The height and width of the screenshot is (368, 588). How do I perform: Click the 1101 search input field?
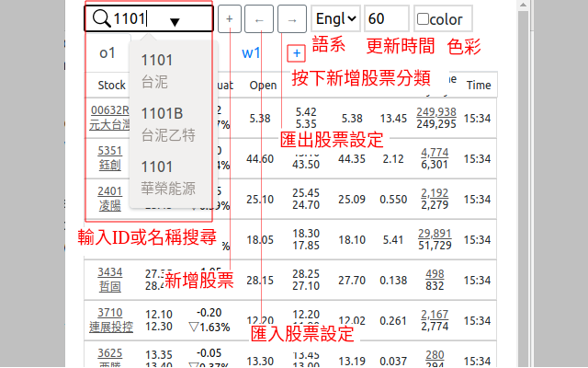coord(149,18)
